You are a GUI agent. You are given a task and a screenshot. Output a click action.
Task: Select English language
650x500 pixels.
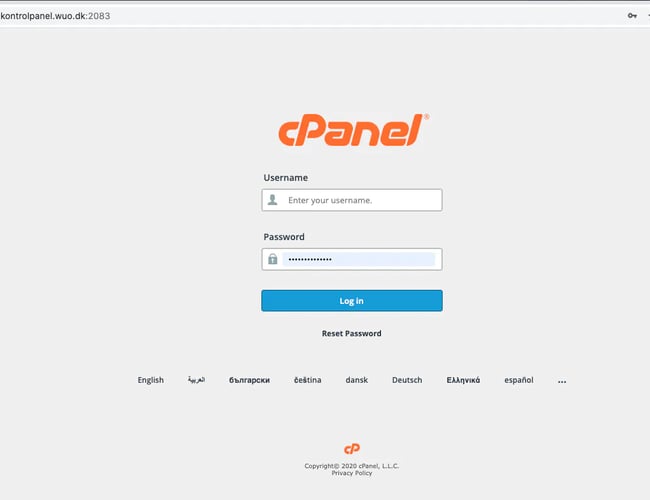click(150, 380)
